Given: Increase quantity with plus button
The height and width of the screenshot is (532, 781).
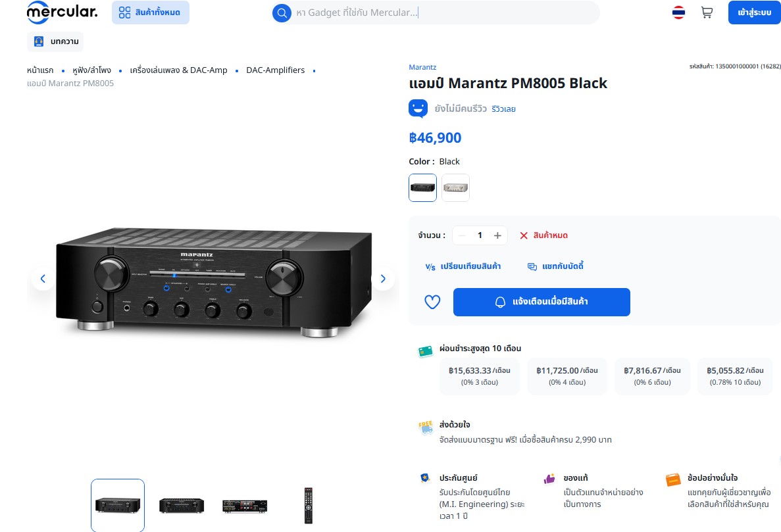Looking at the screenshot, I should tap(497, 235).
